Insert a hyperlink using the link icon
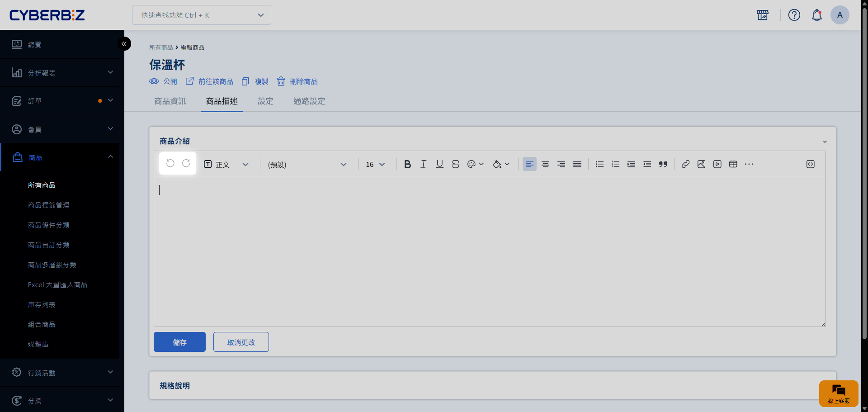The width and height of the screenshot is (868, 412). [x=685, y=164]
